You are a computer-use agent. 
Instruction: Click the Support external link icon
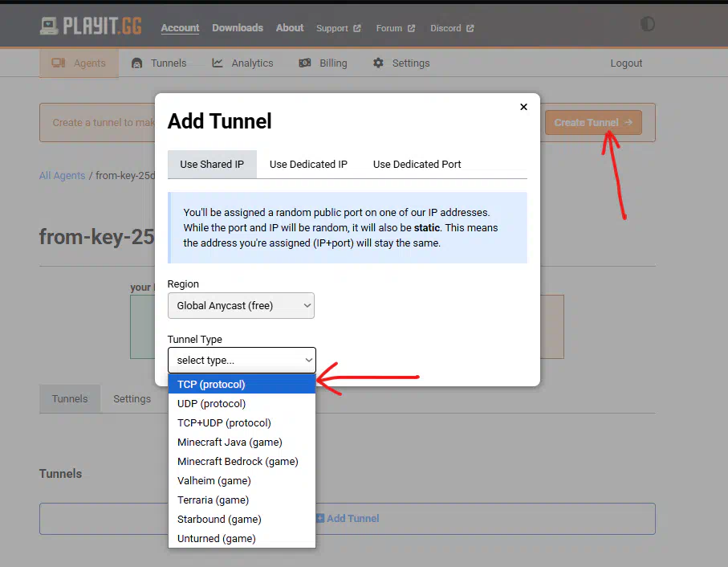point(357,28)
